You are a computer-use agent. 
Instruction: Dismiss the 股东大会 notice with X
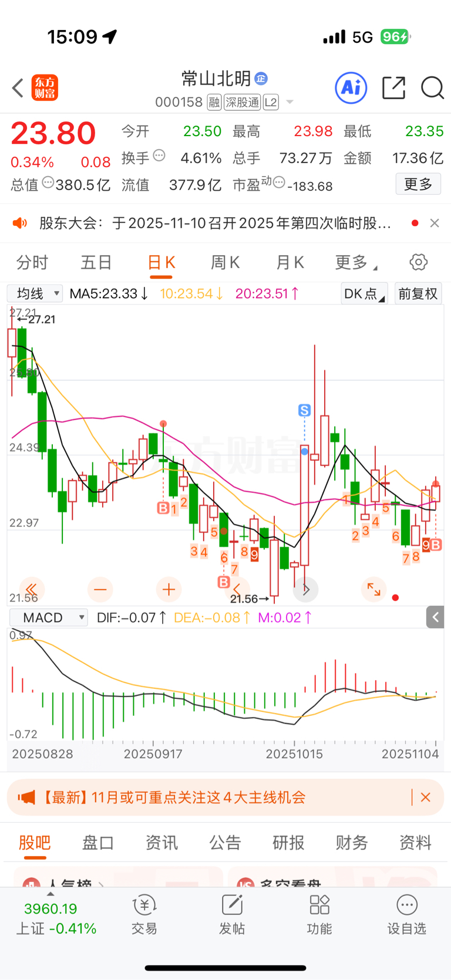[435, 223]
